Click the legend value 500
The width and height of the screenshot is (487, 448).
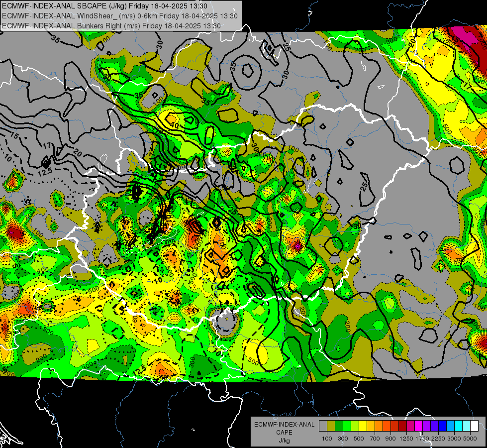pos(359,439)
